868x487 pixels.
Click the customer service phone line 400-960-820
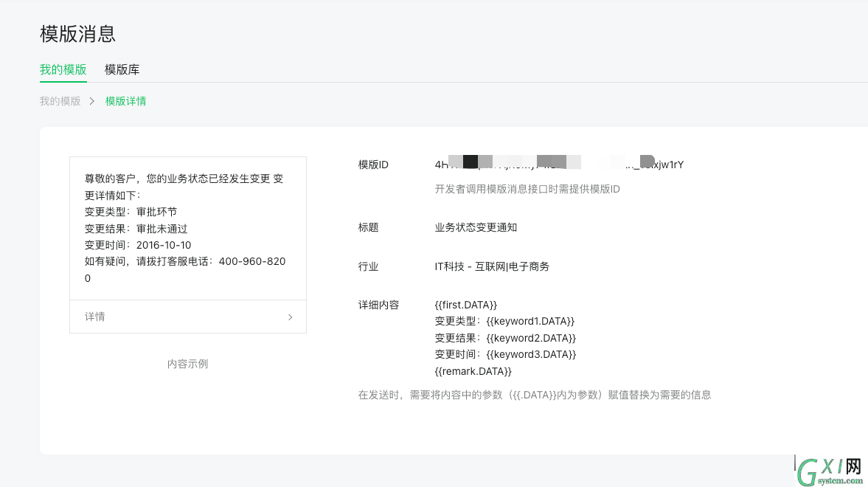pyautogui.click(x=185, y=270)
